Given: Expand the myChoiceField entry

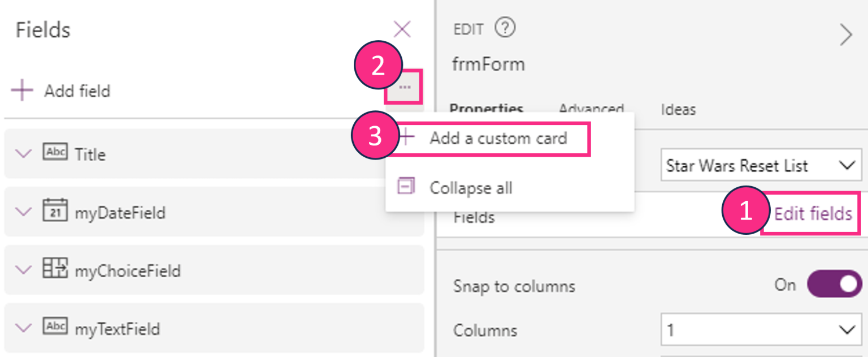Looking at the screenshot, I should click(23, 270).
